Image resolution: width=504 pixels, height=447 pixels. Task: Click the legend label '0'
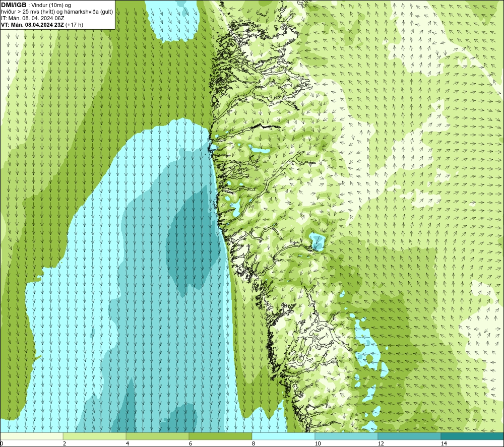coord(2,444)
